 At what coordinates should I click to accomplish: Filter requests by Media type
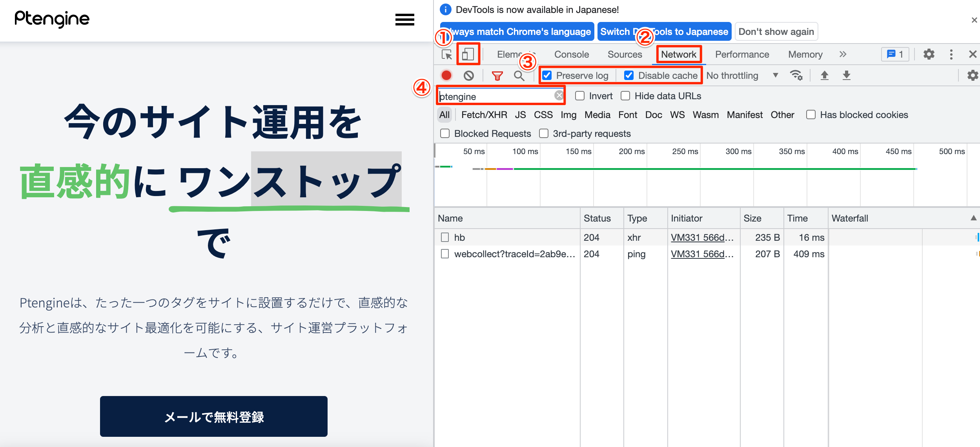(597, 114)
